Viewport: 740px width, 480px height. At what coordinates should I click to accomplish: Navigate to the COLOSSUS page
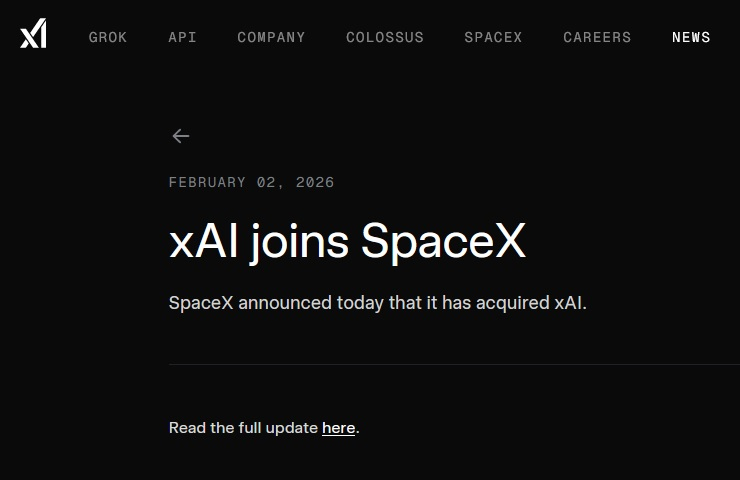[385, 37]
